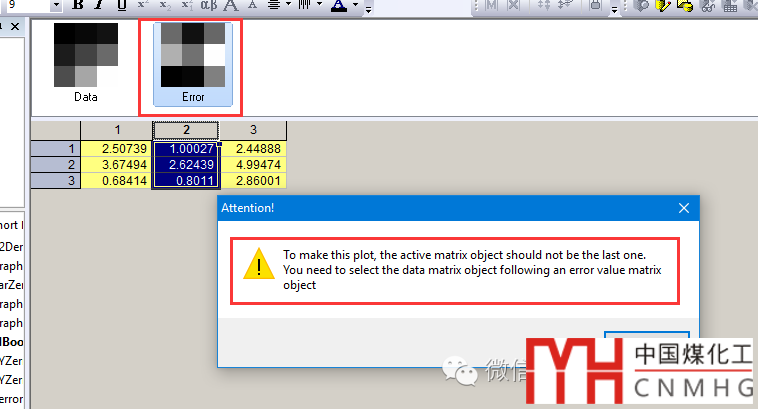Select cell with value 0.8011

[186, 180]
